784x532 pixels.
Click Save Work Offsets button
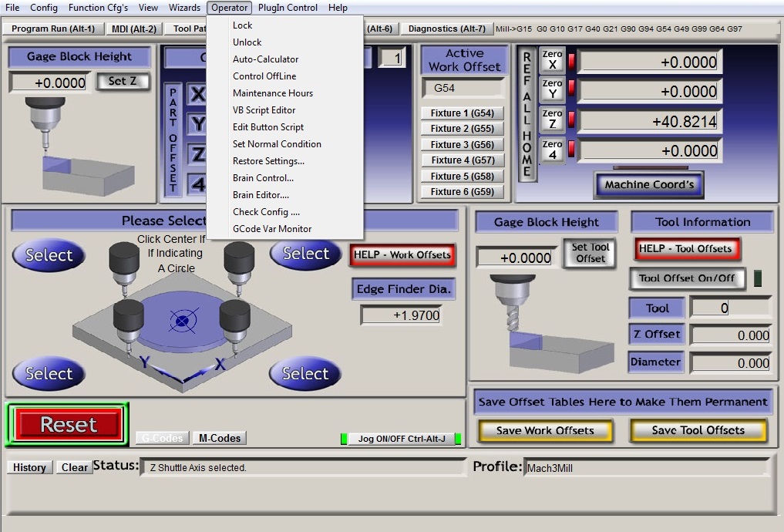coord(547,430)
